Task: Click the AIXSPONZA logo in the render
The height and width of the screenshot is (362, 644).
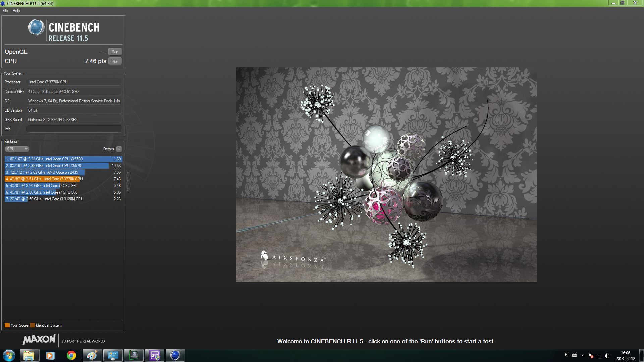Action: [293, 257]
